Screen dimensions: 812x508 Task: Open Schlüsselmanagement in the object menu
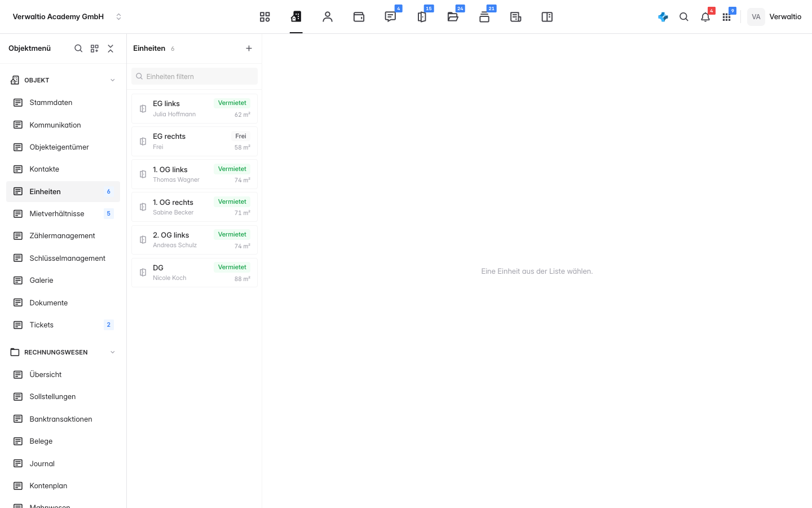(63, 259)
